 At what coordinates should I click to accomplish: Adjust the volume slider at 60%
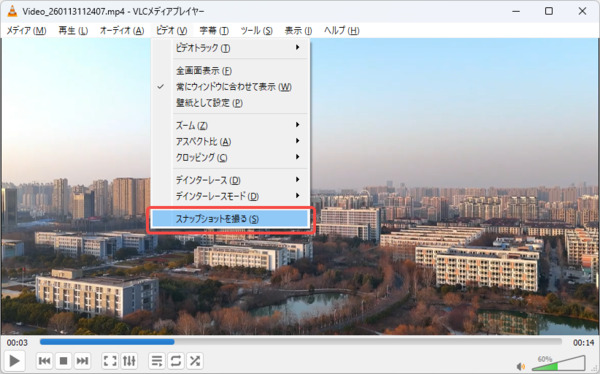(558, 363)
